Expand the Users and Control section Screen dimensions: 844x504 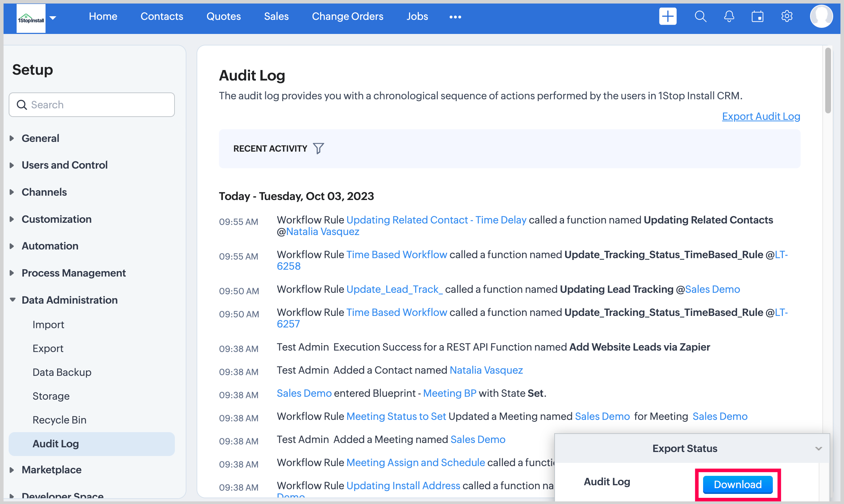pyautogui.click(x=64, y=165)
